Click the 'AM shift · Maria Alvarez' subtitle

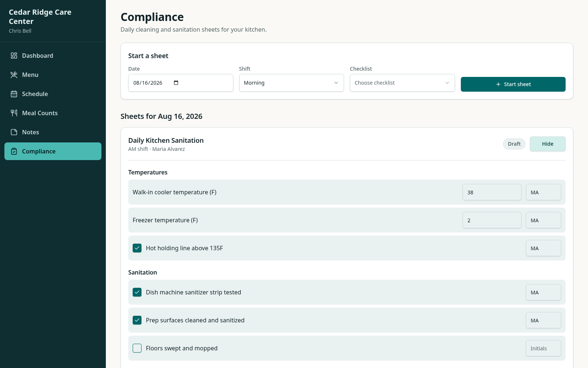157,149
